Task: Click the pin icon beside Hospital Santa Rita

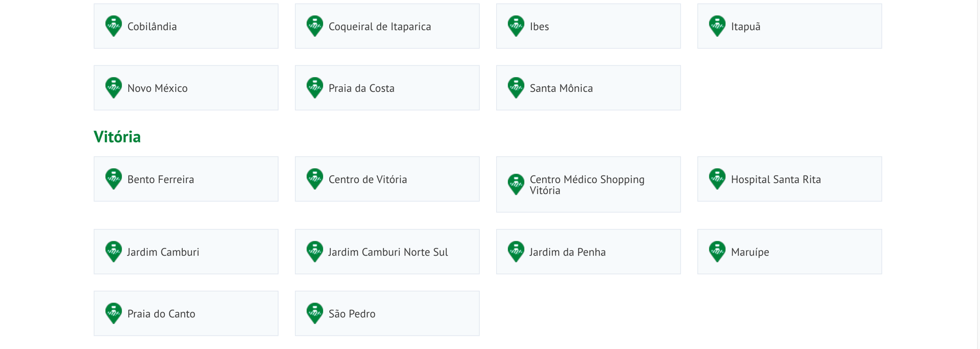Action: pos(717,179)
